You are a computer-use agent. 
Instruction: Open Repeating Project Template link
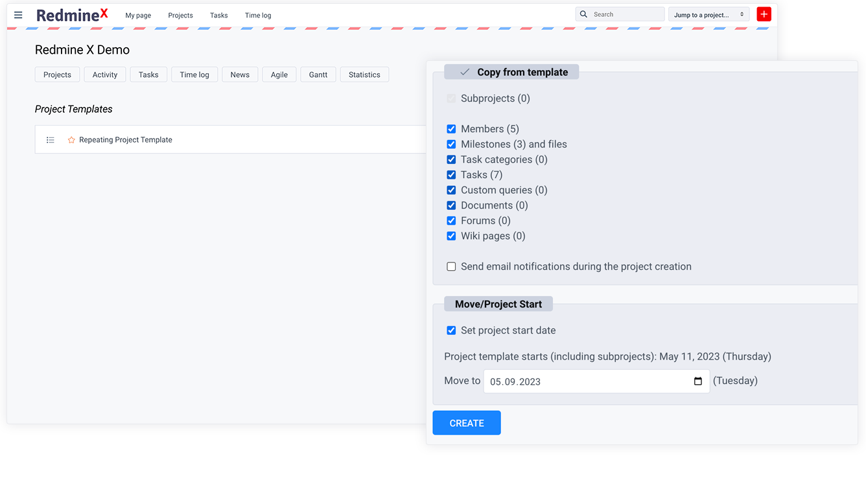(126, 140)
